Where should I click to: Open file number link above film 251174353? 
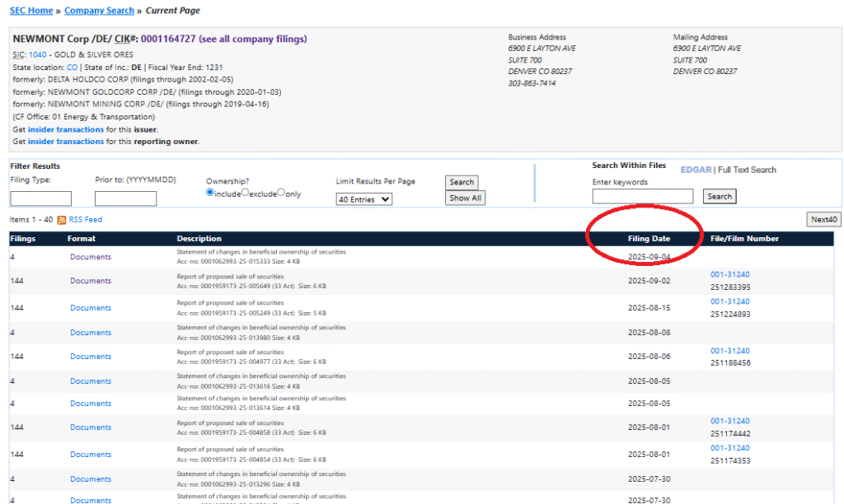tap(730, 447)
